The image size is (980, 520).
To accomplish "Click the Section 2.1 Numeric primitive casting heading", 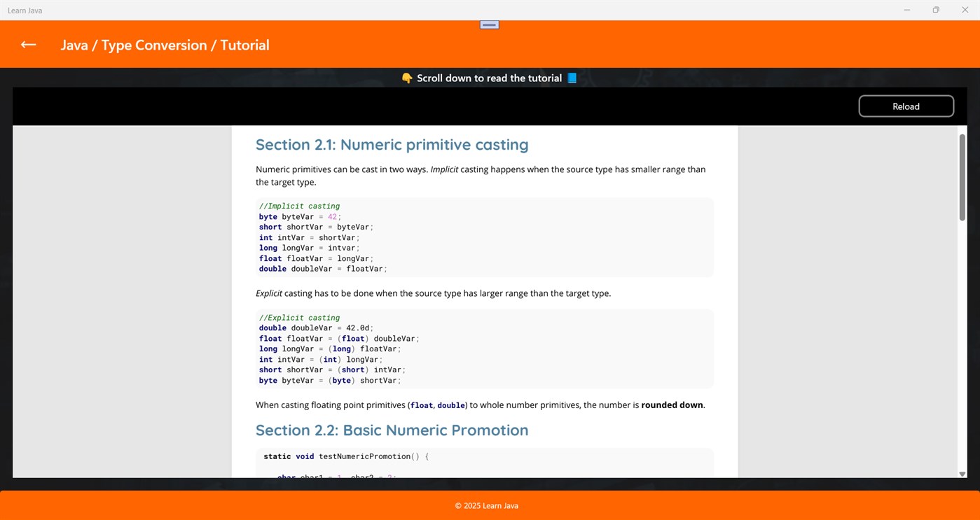I will coord(392,144).
